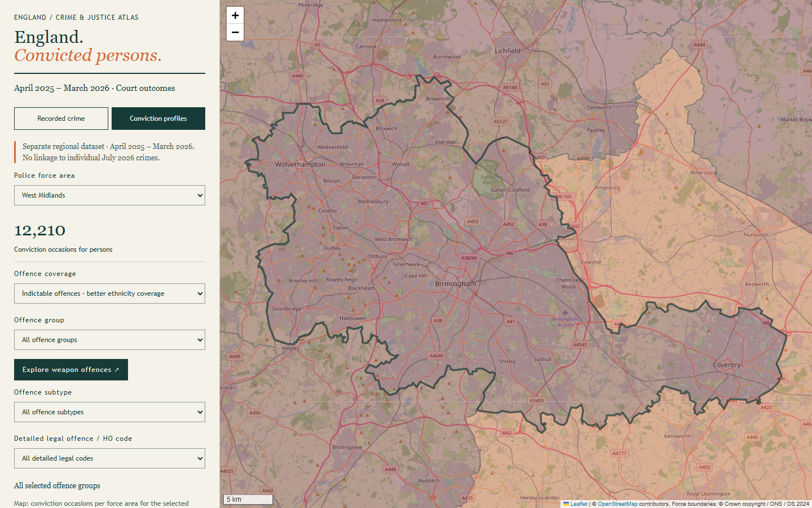Click the Halesowen map label
Image resolution: width=812 pixels, height=508 pixels.
click(x=353, y=318)
